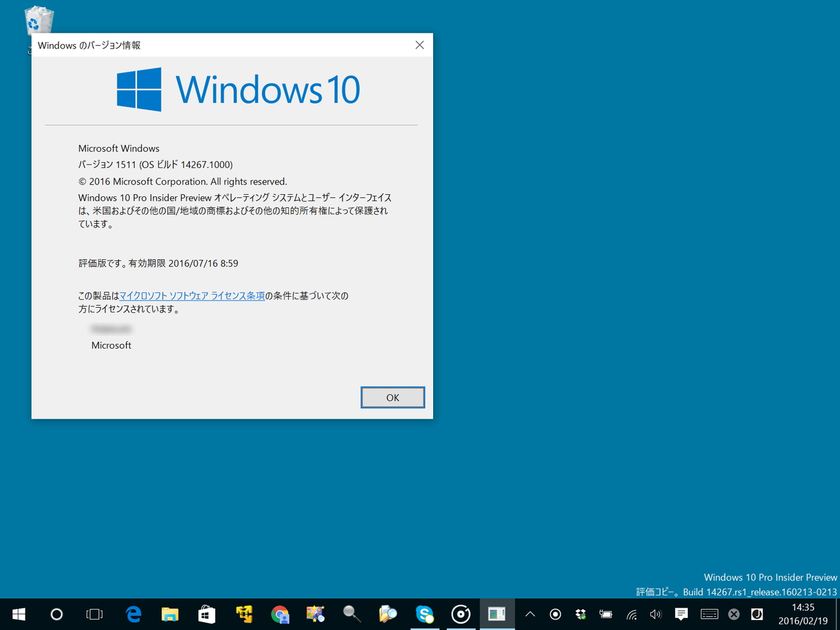Open Skype from the taskbar
This screenshot has width=840, height=630.
[425, 614]
